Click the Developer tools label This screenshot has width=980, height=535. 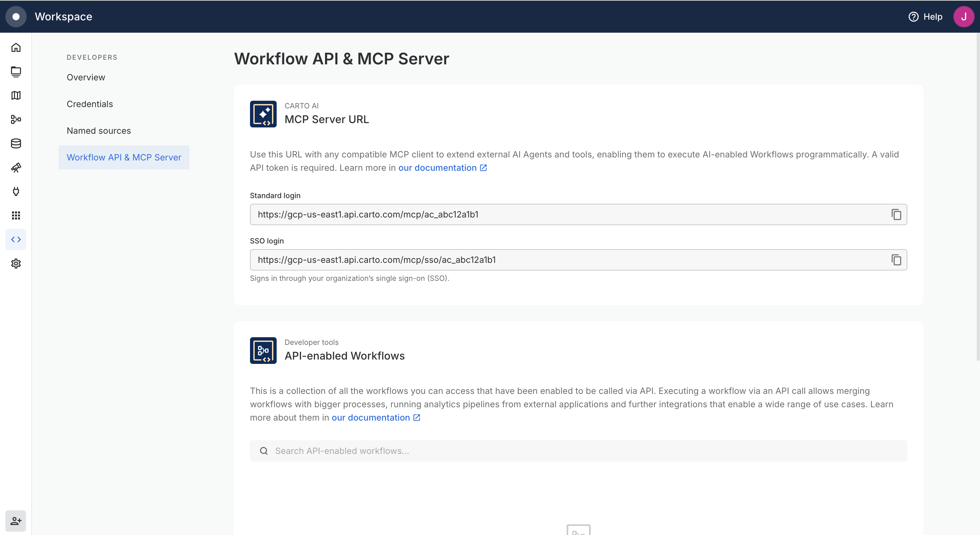click(312, 342)
